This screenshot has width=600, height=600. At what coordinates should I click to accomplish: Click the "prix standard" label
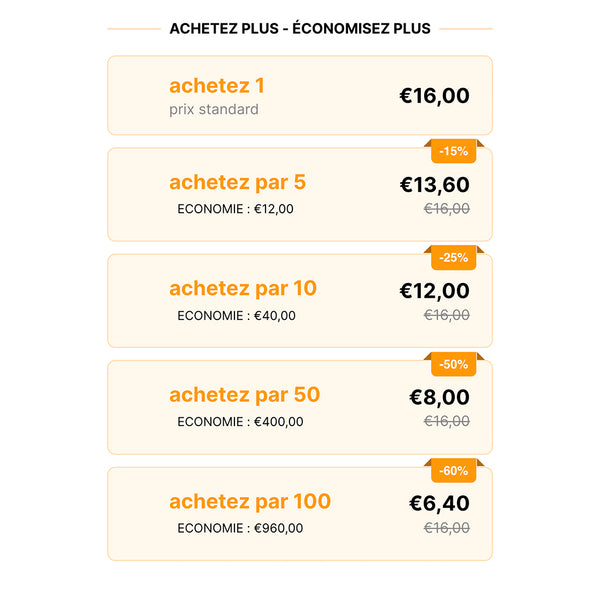pyautogui.click(x=214, y=110)
